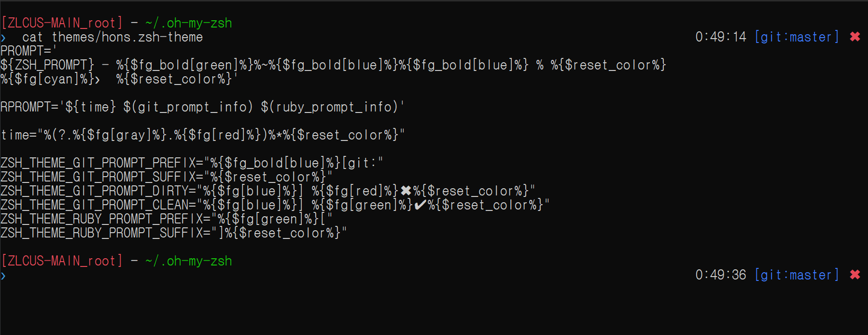The width and height of the screenshot is (868, 335).
Task: Click the 0:49:36 timestamp
Action: pos(721,275)
